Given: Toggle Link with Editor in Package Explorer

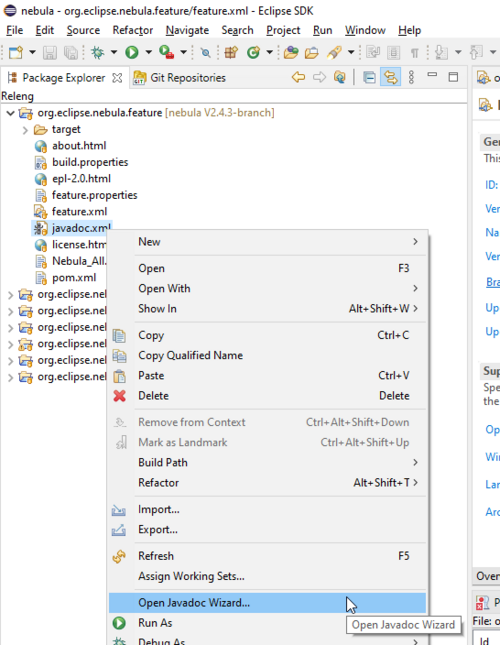Looking at the screenshot, I should (x=390, y=77).
